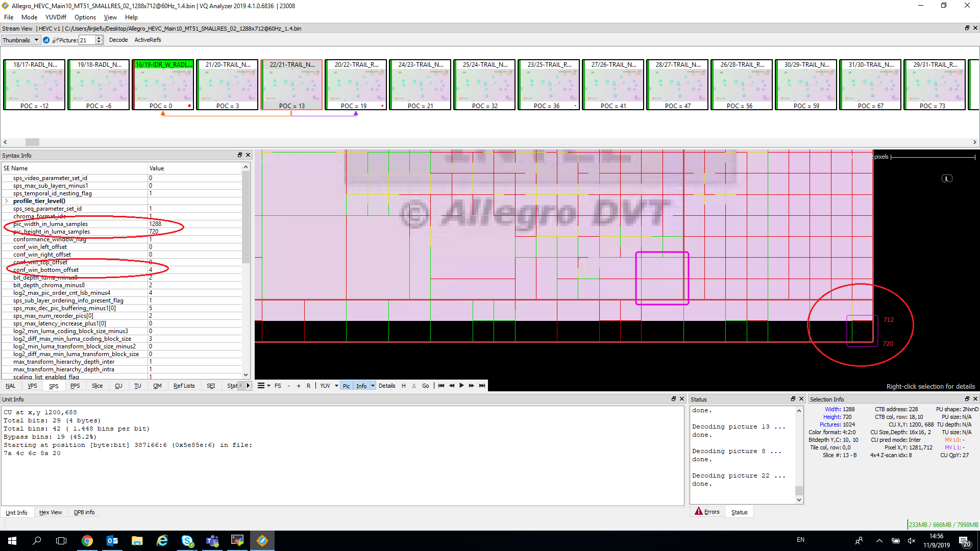Increase Picture number with the up stepper
The image size is (980, 551).
[x=99, y=38]
